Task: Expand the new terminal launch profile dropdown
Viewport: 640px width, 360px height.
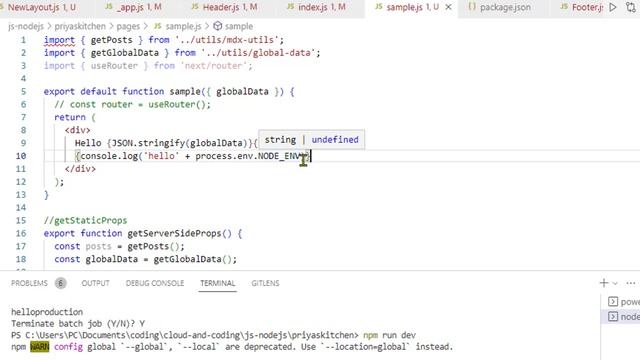Action: [615, 283]
